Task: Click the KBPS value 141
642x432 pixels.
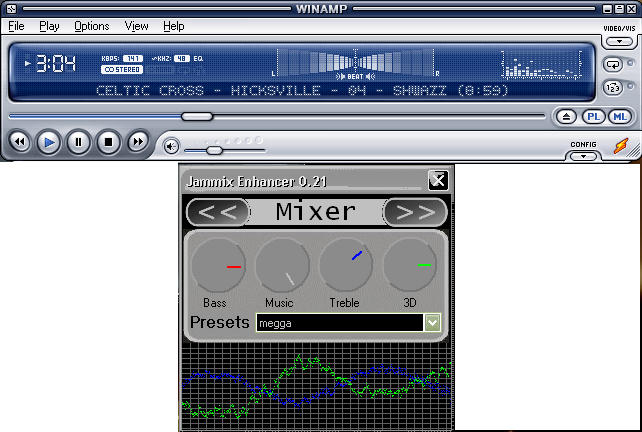Action: coord(133,59)
